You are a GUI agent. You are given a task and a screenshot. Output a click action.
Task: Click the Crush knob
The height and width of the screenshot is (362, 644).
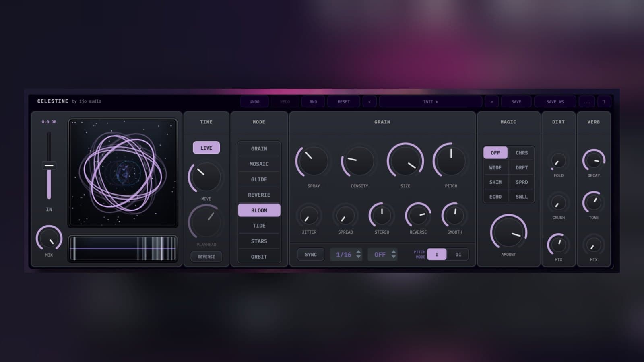click(x=558, y=204)
